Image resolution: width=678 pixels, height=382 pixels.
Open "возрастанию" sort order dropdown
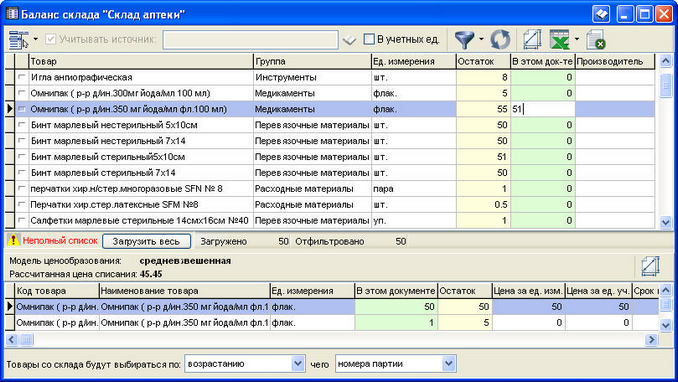pyautogui.click(x=297, y=363)
